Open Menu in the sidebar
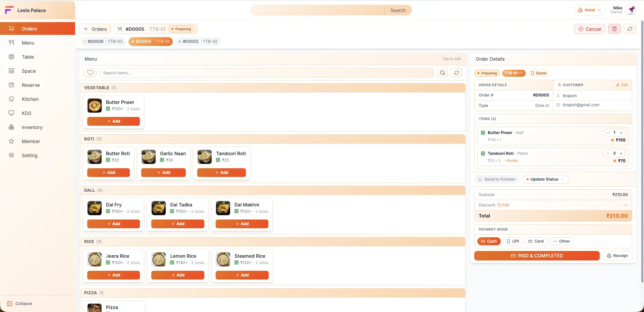The image size is (644, 312). (38, 43)
